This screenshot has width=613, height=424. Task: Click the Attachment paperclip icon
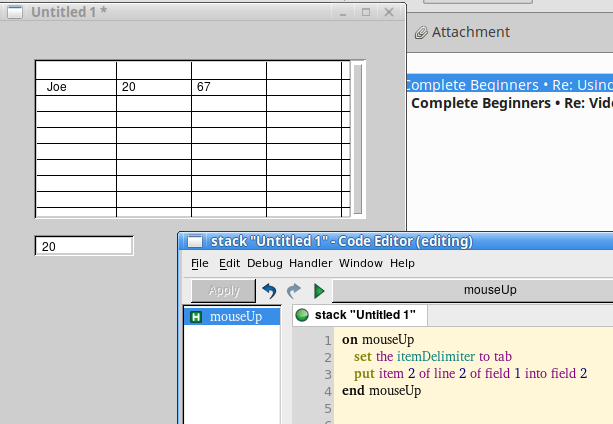(421, 32)
